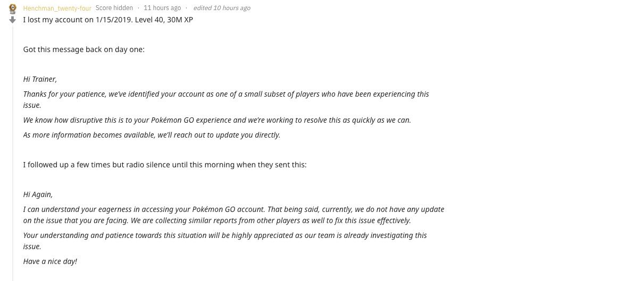The image size is (644, 281).
Task: Click the 'Score hidden' label
Action: click(114, 8)
